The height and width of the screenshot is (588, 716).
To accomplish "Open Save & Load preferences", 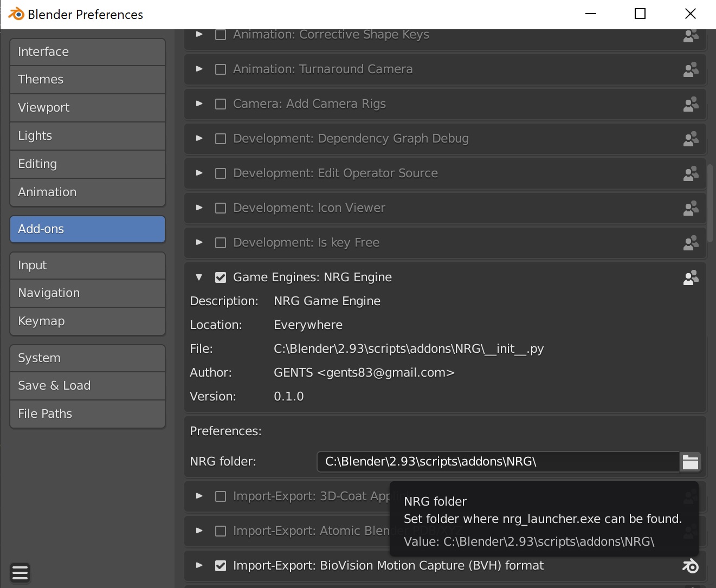I will pos(87,386).
